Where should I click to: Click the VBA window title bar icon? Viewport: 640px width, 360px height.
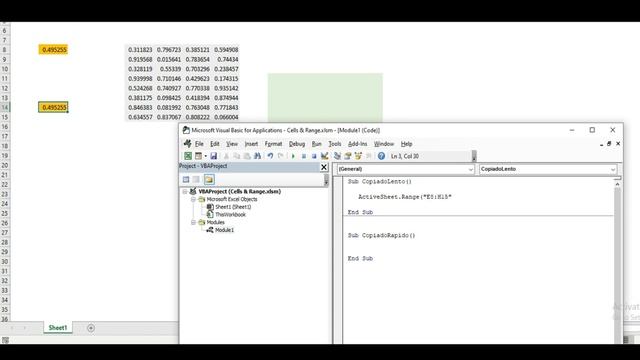pyautogui.click(x=186, y=130)
